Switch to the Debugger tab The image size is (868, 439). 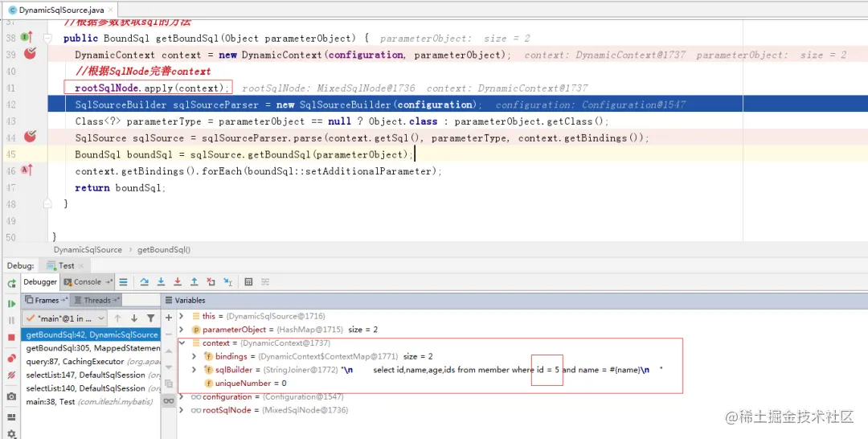click(40, 281)
